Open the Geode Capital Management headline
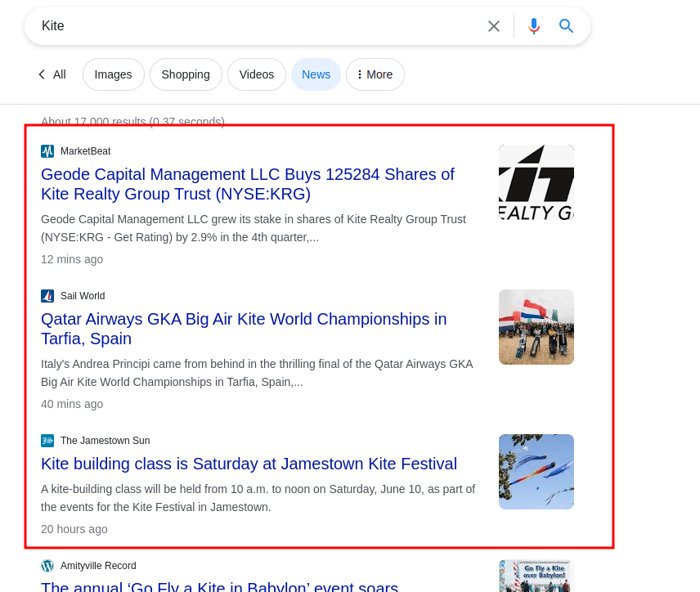 248,184
